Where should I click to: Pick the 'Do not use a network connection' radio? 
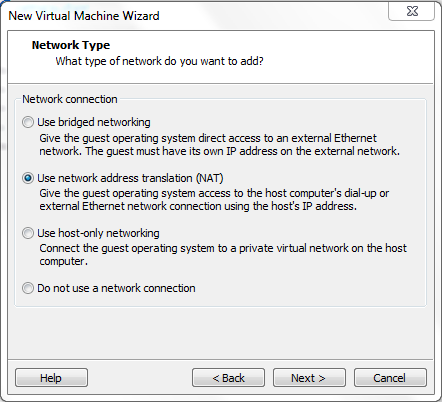(x=28, y=288)
